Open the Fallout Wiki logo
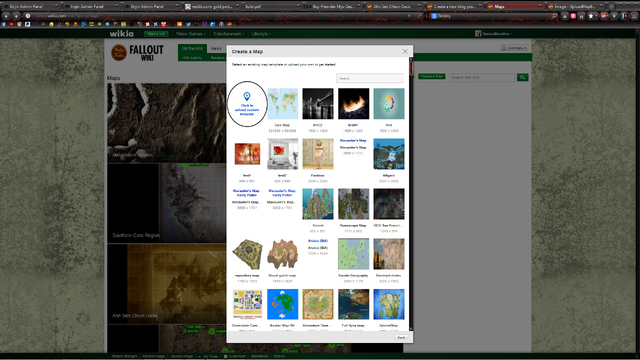Image resolution: width=640 pixels, height=360 pixels. tap(138, 53)
